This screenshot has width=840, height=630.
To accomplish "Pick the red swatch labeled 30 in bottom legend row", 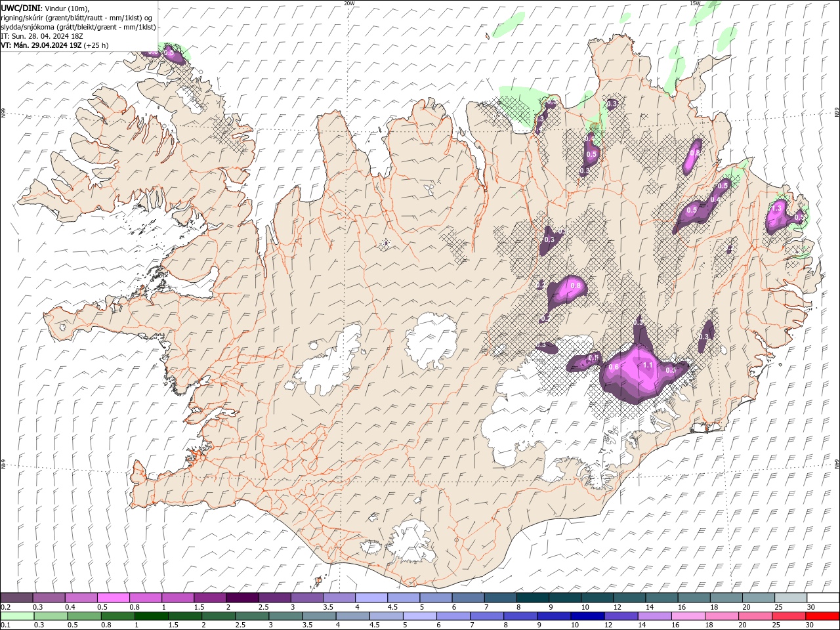I will tap(823, 616).
